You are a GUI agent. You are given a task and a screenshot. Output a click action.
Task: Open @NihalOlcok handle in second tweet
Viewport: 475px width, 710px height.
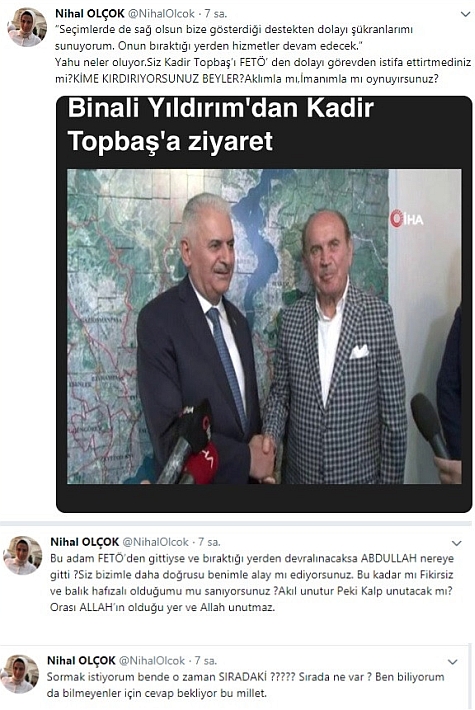tap(156, 542)
